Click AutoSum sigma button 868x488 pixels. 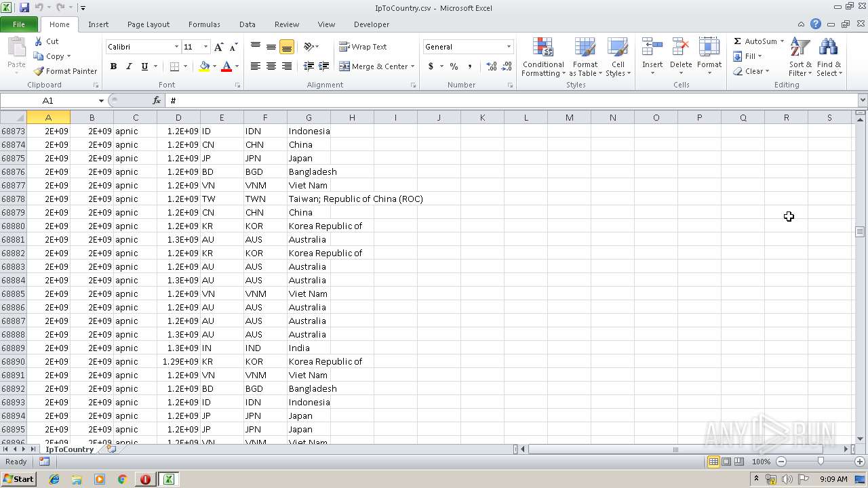click(755, 41)
